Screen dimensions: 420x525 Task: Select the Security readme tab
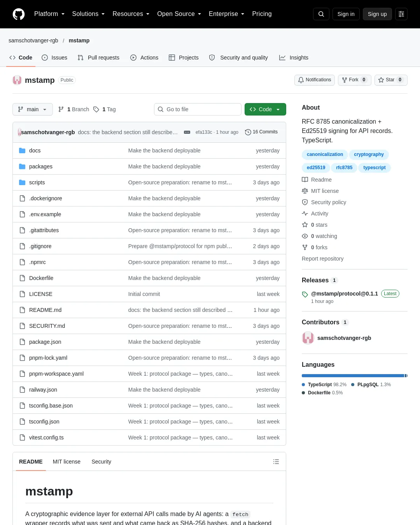101,462
